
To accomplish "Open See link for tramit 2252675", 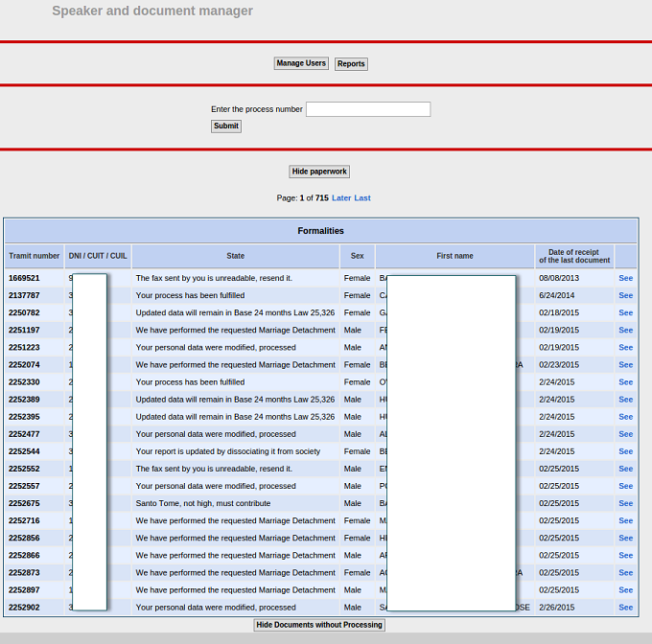I will coord(625,503).
